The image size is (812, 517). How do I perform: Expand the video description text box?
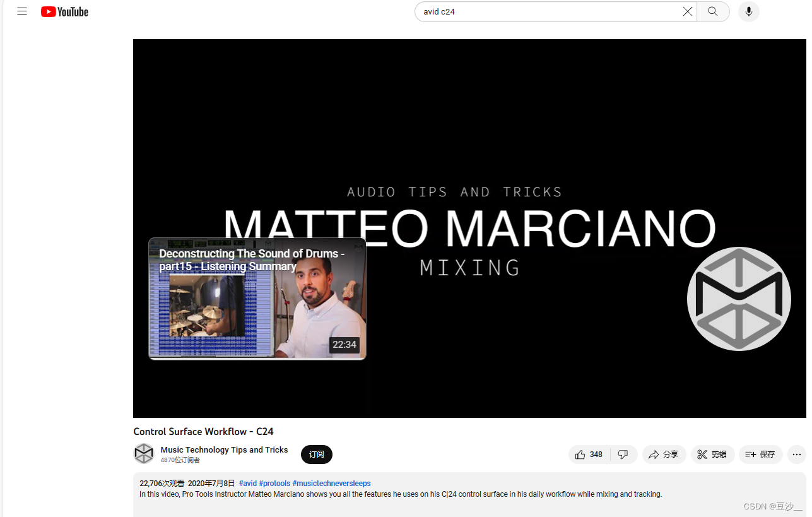click(469, 494)
